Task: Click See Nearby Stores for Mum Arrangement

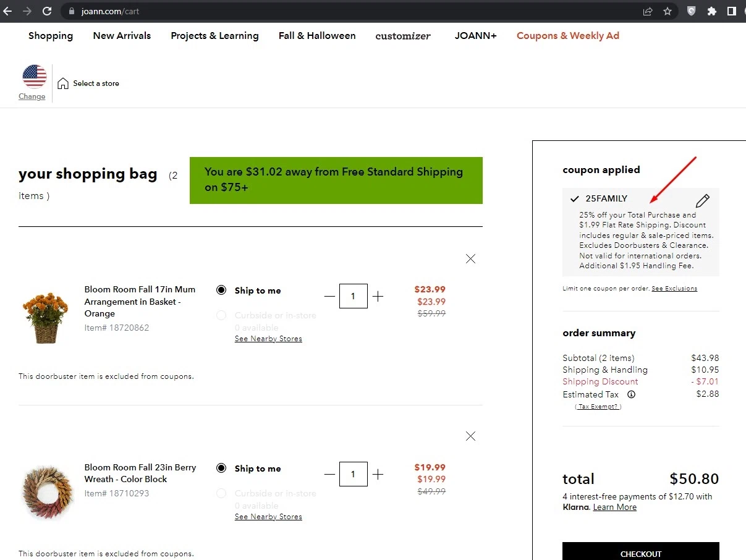Action: coord(268,339)
